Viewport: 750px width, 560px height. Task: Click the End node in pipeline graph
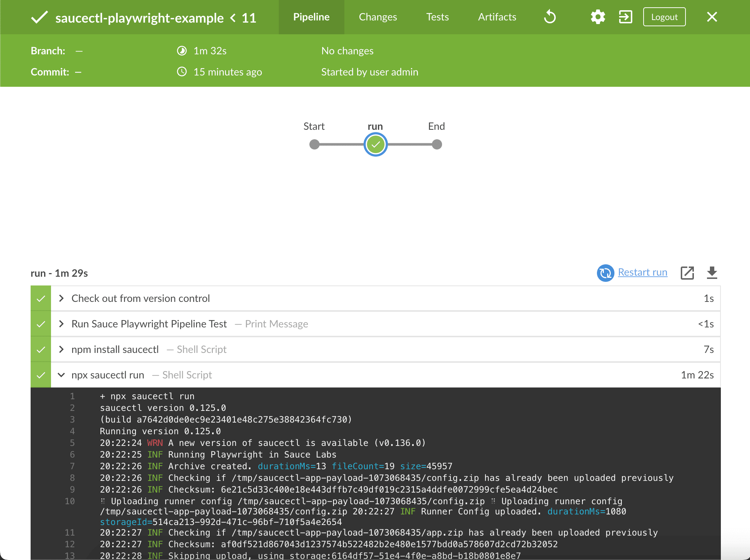tap(437, 145)
